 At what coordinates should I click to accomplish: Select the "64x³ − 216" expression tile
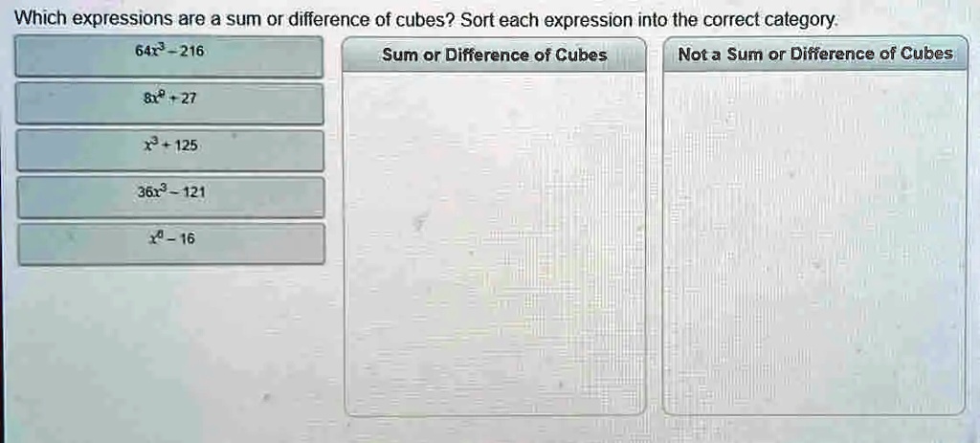click(x=170, y=56)
